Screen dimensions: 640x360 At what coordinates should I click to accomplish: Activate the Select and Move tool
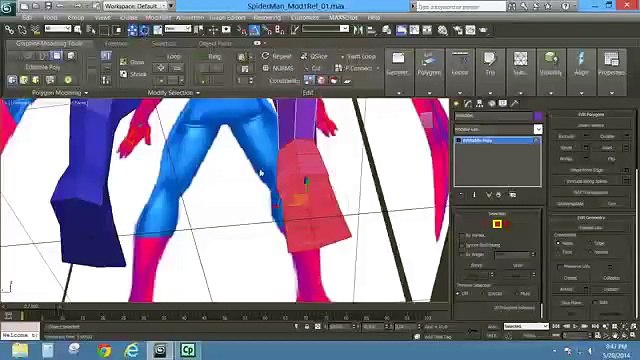(x=132, y=30)
